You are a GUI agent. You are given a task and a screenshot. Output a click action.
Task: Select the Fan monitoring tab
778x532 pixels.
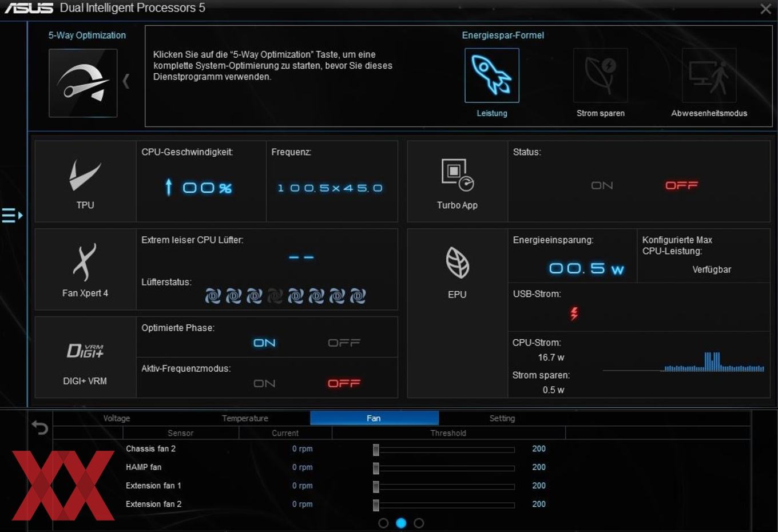tap(374, 418)
